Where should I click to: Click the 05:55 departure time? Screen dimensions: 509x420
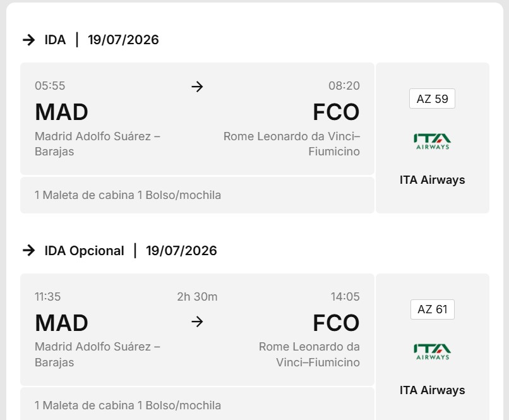(x=50, y=86)
